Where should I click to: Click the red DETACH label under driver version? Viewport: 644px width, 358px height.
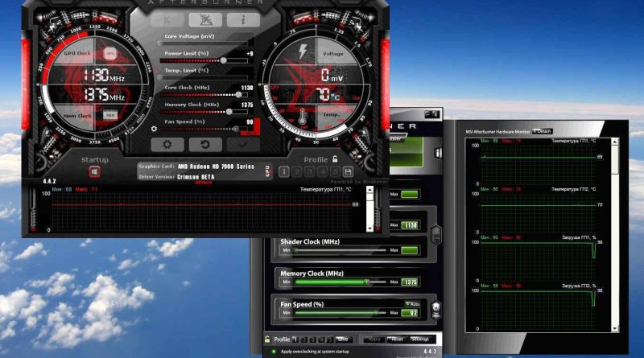coord(204,183)
